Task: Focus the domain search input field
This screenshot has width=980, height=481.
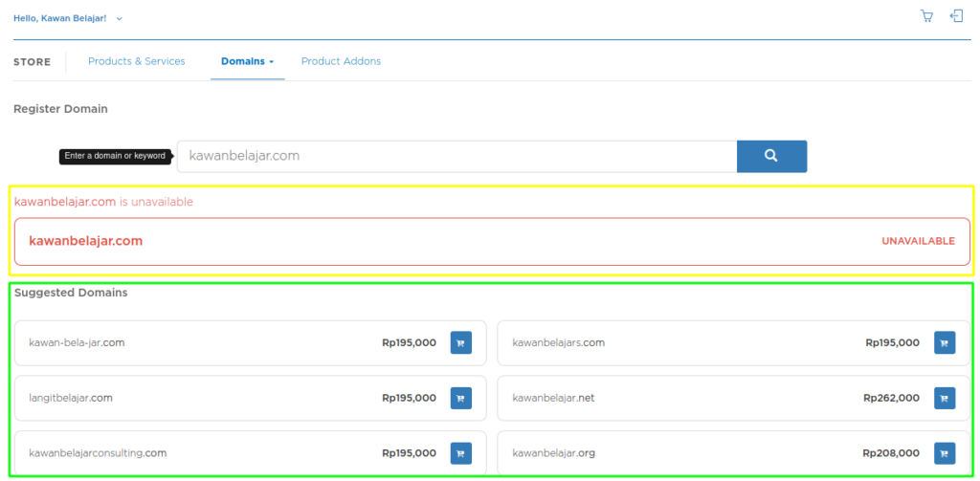Action: pos(457,156)
